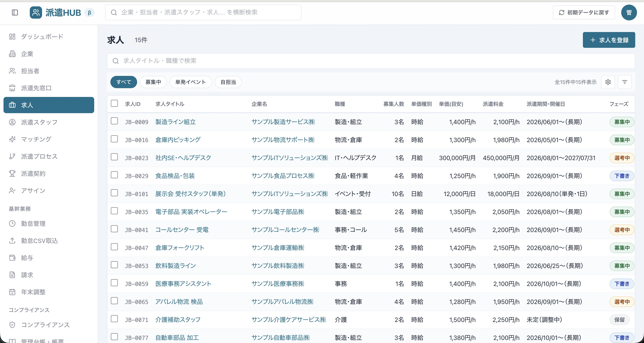The width and height of the screenshot is (644, 343).
Task: Select the 単発イベント filter tab
Action: pos(191,82)
